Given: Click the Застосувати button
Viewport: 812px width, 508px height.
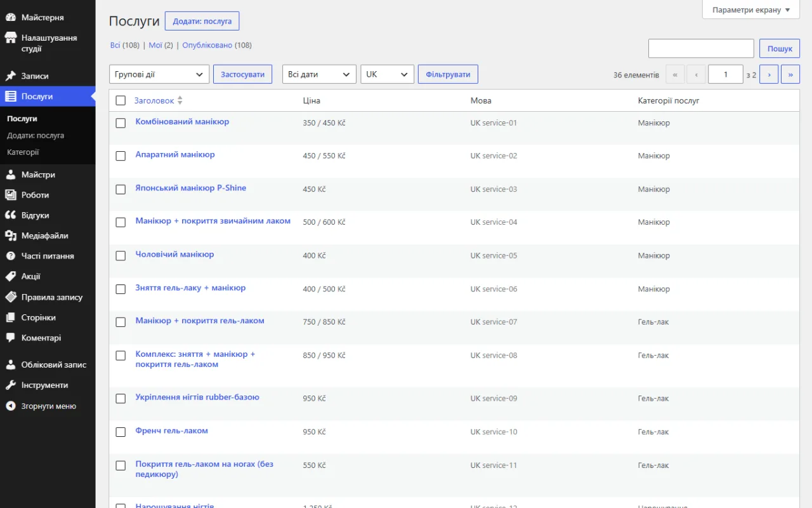Looking at the screenshot, I should 243,74.
